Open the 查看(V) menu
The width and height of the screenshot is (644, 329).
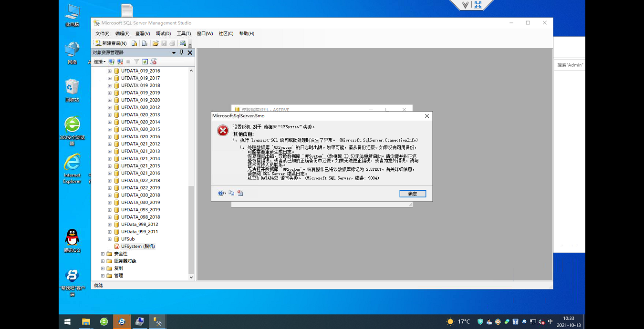pos(142,33)
